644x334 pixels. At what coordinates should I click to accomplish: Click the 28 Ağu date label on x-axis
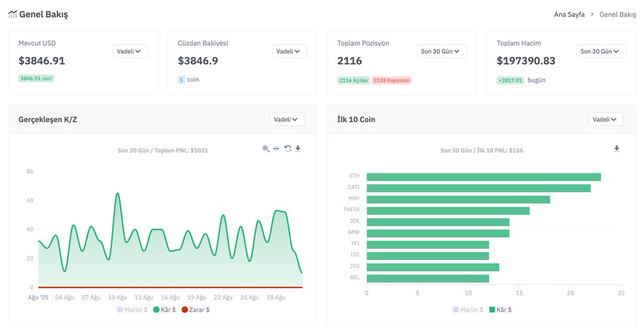[276, 297]
